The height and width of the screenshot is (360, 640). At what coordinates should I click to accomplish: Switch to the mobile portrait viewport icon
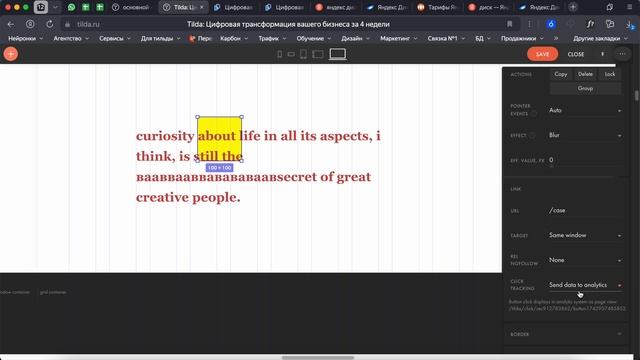pyautogui.click(x=280, y=54)
